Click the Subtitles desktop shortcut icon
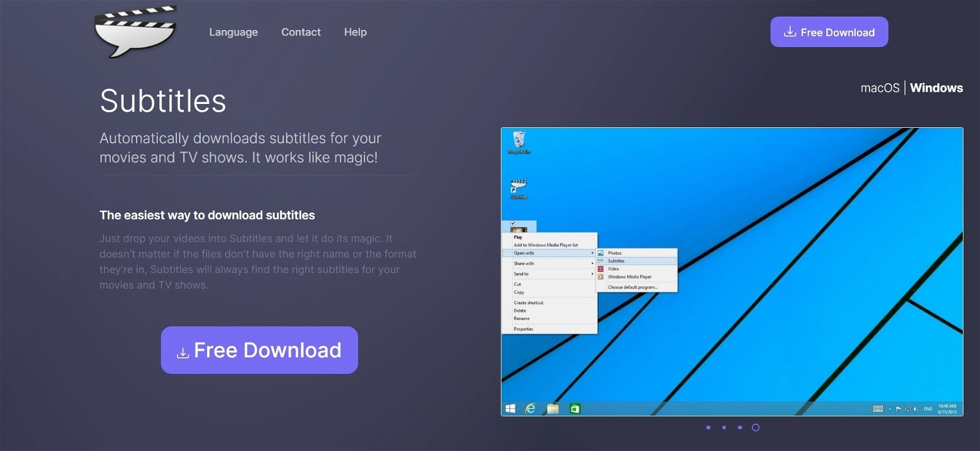The image size is (980, 451). tap(519, 188)
